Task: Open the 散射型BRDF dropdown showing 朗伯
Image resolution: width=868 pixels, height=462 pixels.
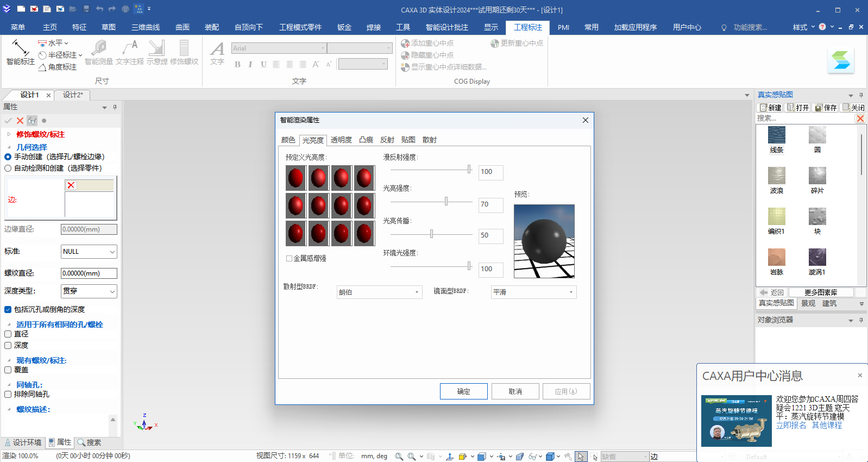Action: click(x=379, y=292)
